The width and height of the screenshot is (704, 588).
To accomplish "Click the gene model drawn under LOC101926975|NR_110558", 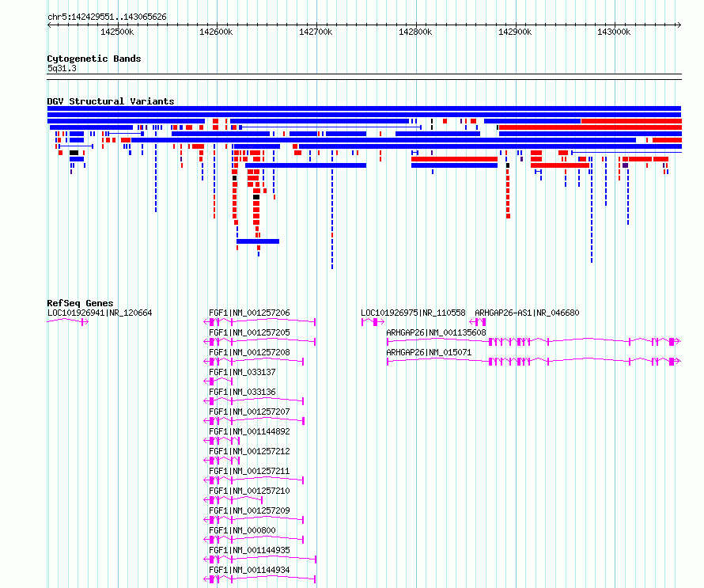I will (373, 321).
